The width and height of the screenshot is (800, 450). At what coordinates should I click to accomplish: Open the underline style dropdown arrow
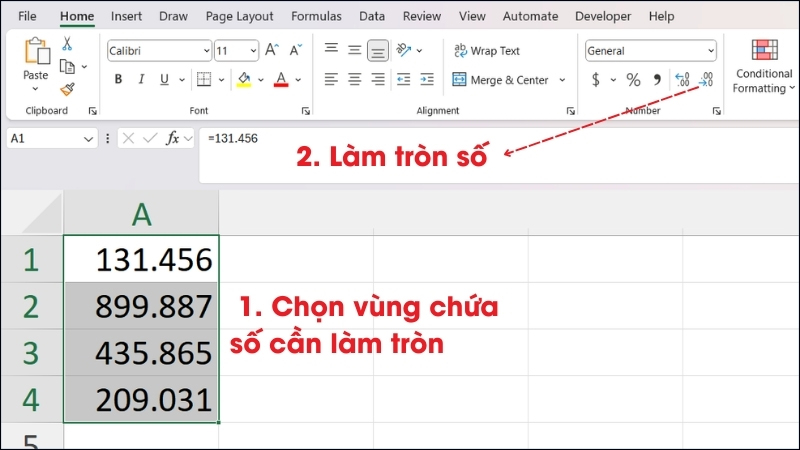point(182,80)
